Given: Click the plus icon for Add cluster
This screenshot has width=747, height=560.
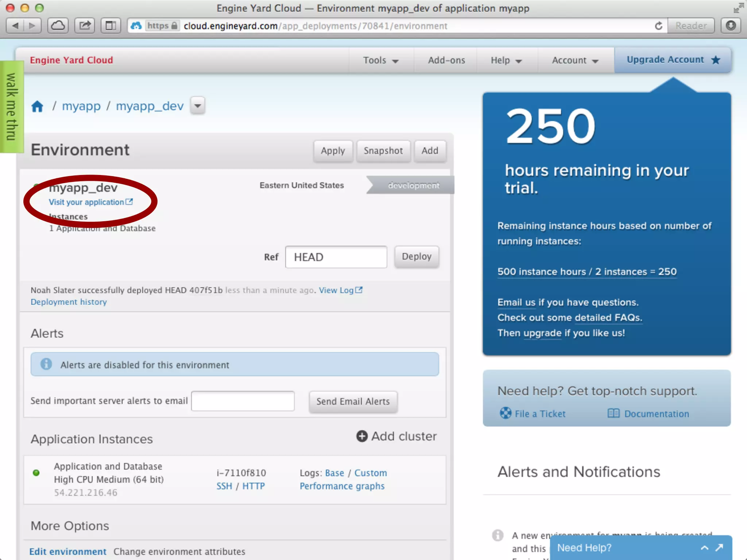Looking at the screenshot, I should (361, 436).
